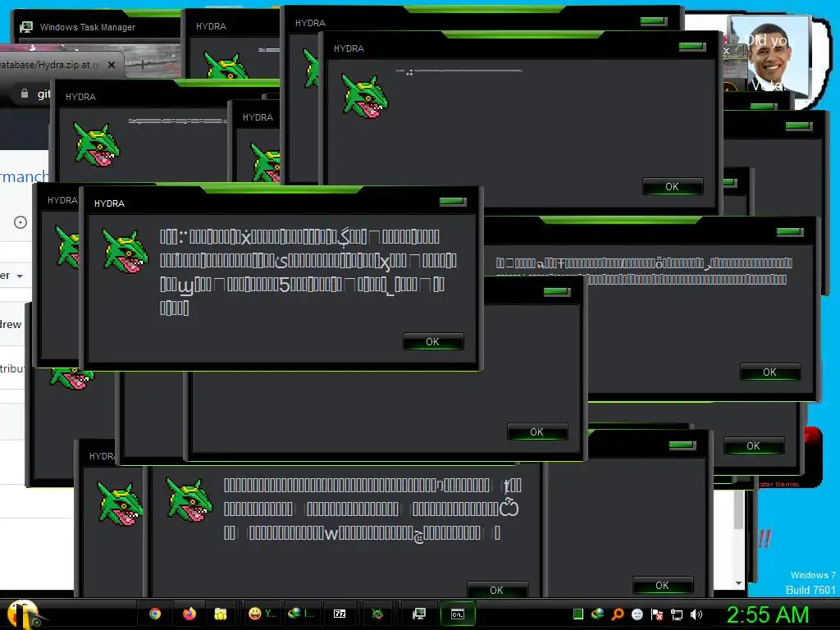Image resolution: width=840 pixels, height=630 pixels.
Task: Click the scrollbar down arrow on the right page
Action: (x=739, y=583)
